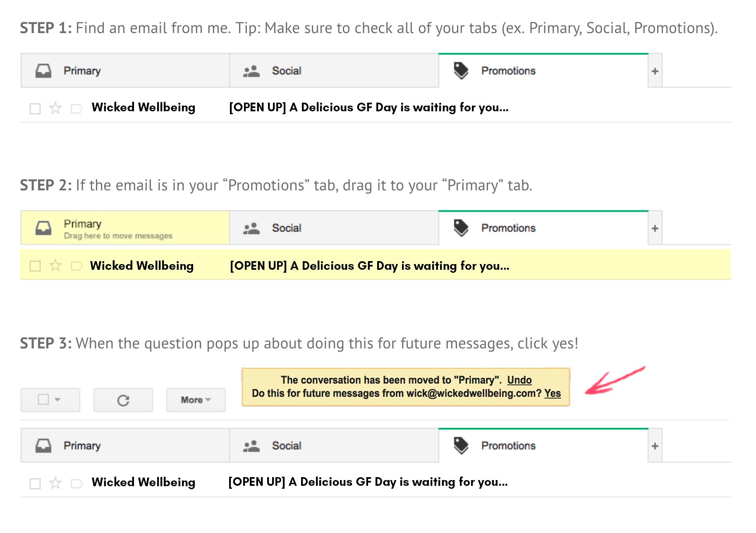Click importance marker on the Step 2 highlighted email
756x533 pixels.
pos(77,266)
